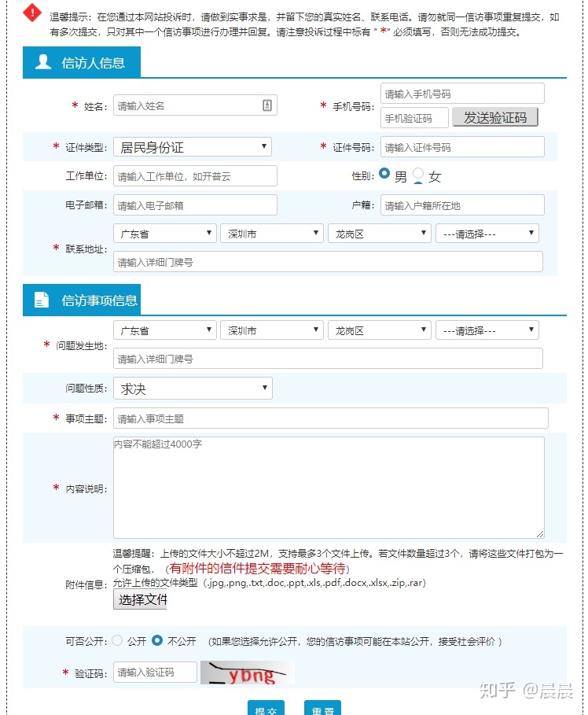Open 问题发生地 district dropdown 龙岗区
588x715 pixels.
click(379, 330)
